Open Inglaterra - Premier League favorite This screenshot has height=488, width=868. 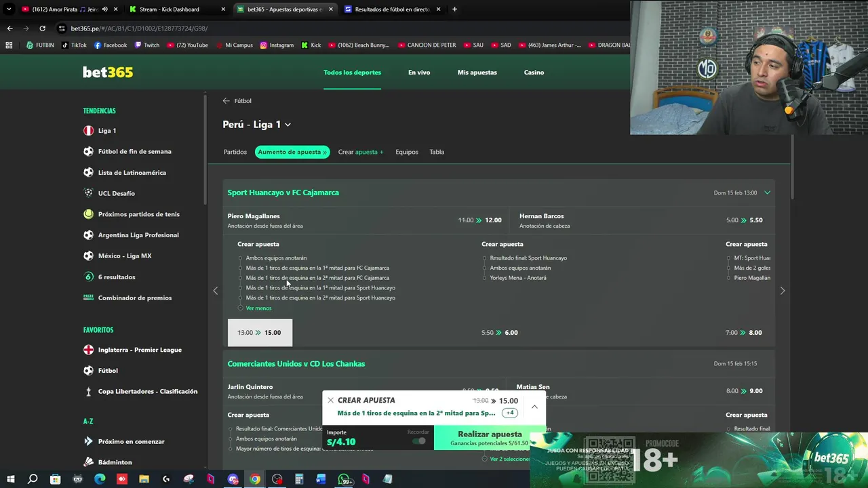pyautogui.click(x=140, y=350)
